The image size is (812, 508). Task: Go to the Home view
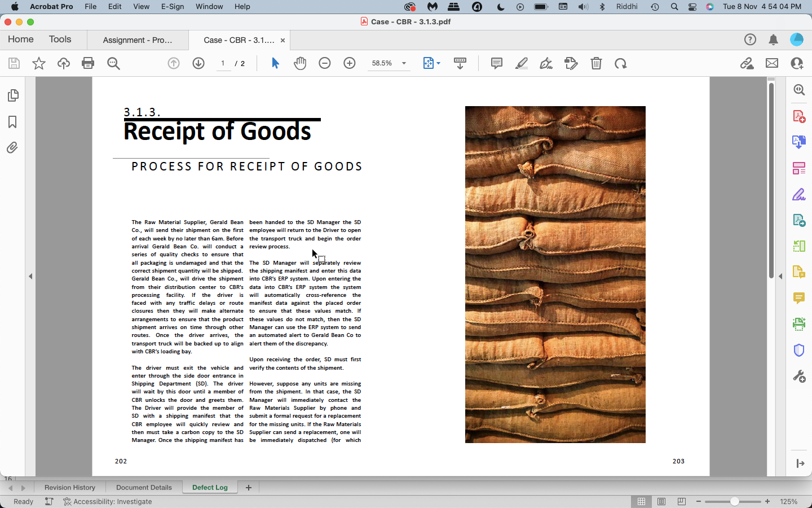point(20,40)
